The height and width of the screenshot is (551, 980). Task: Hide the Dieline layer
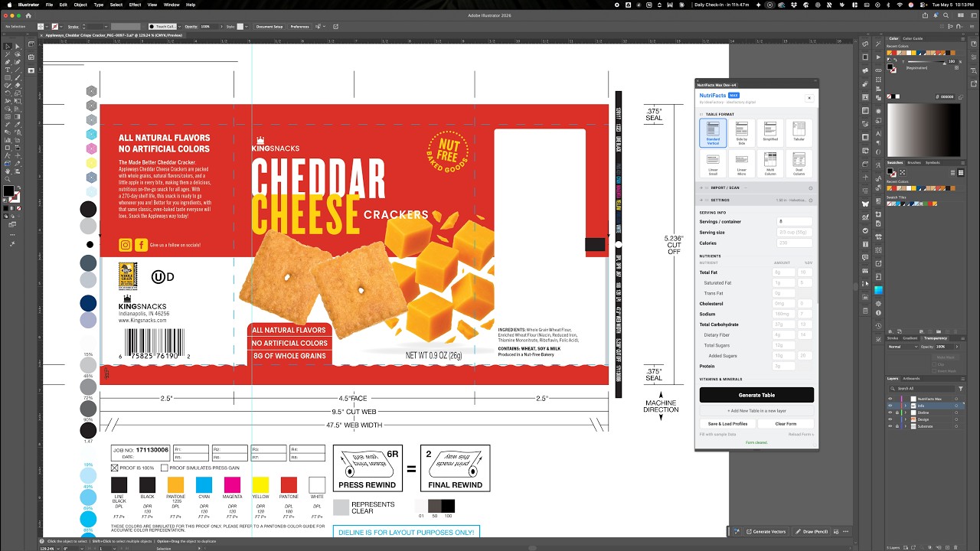tap(890, 412)
